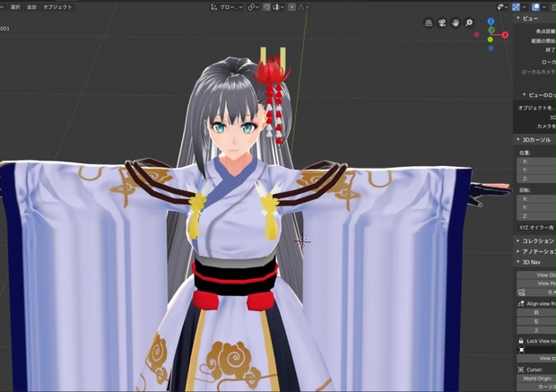Open the XYZ オイラー角 rotation mode dropdown
The image size is (556, 392).
[x=536, y=227]
